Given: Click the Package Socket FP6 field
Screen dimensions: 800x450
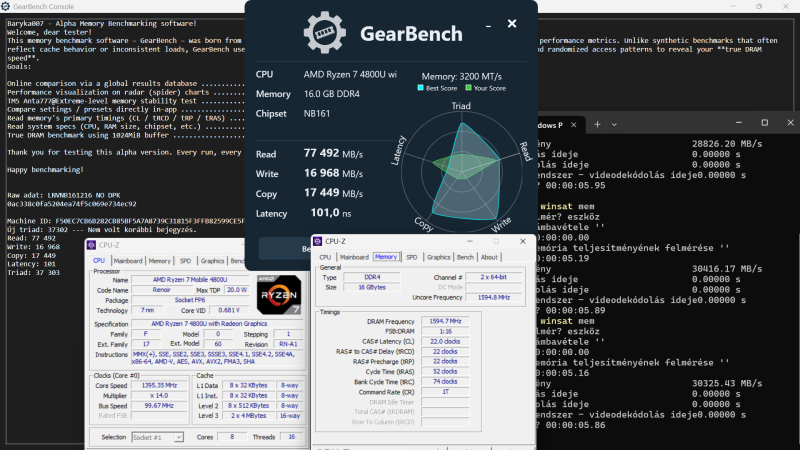Looking at the screenshot, I should tap(190, 300).
